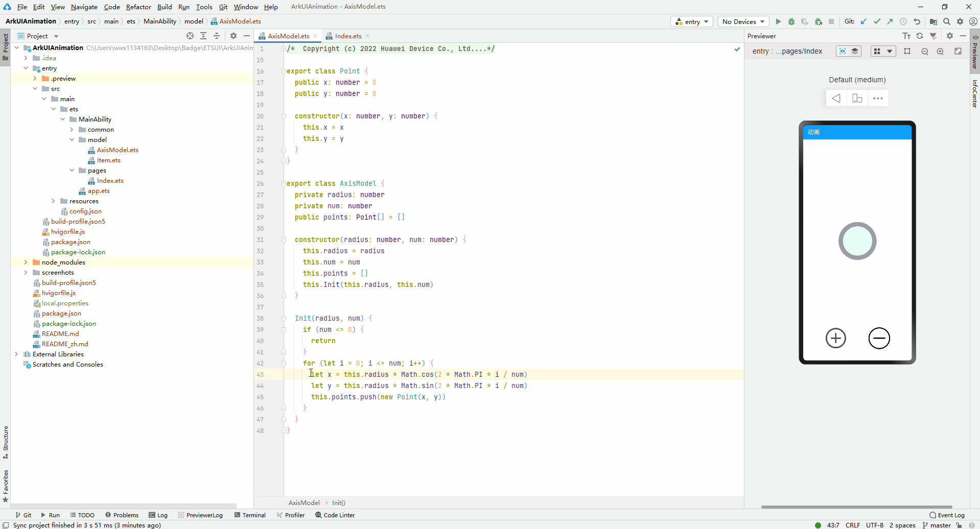The height and width of the screenshot is (529, 980).
Task: Hide the Project panel
Action: (247, 36)
